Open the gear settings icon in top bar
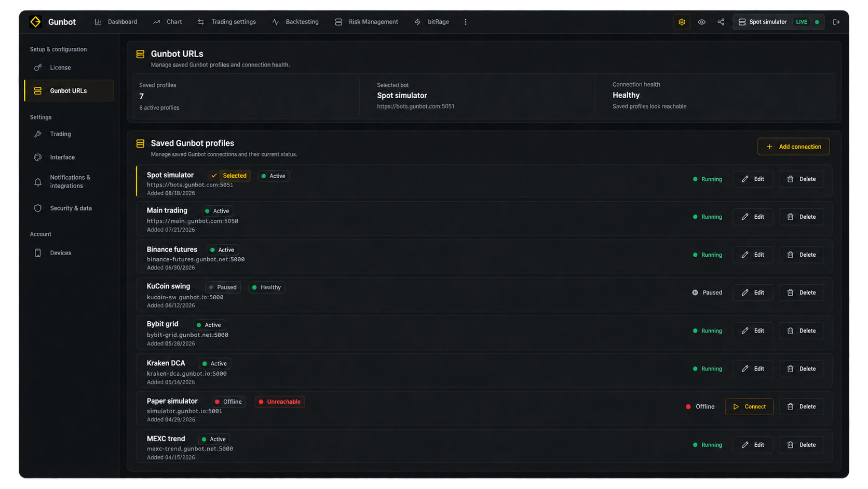 click(682, 22)
